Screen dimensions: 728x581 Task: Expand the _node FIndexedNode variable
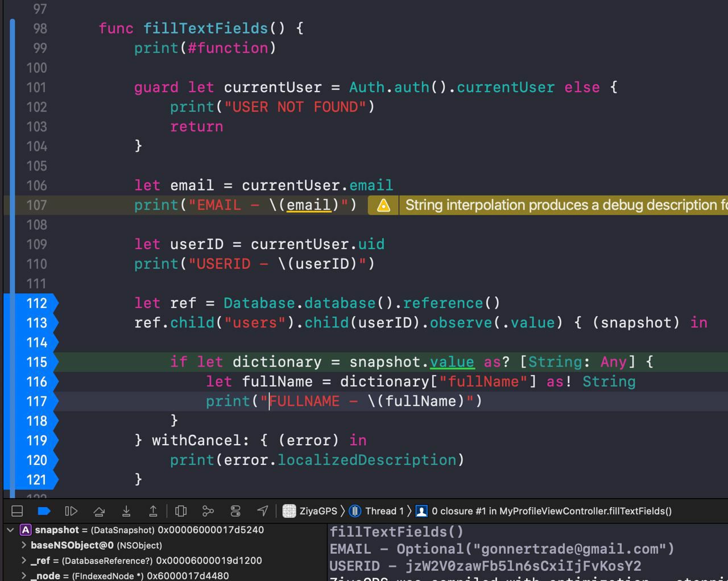(x=24, y=576)
